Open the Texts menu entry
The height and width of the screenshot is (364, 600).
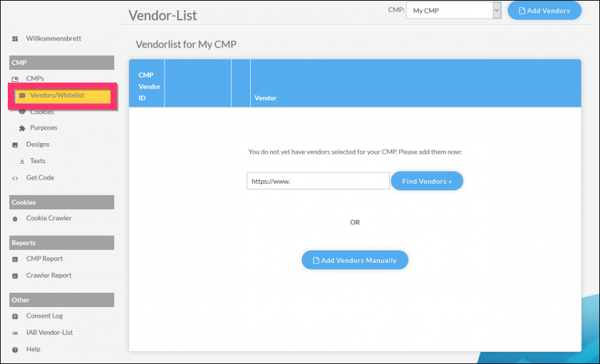(38, 161)
